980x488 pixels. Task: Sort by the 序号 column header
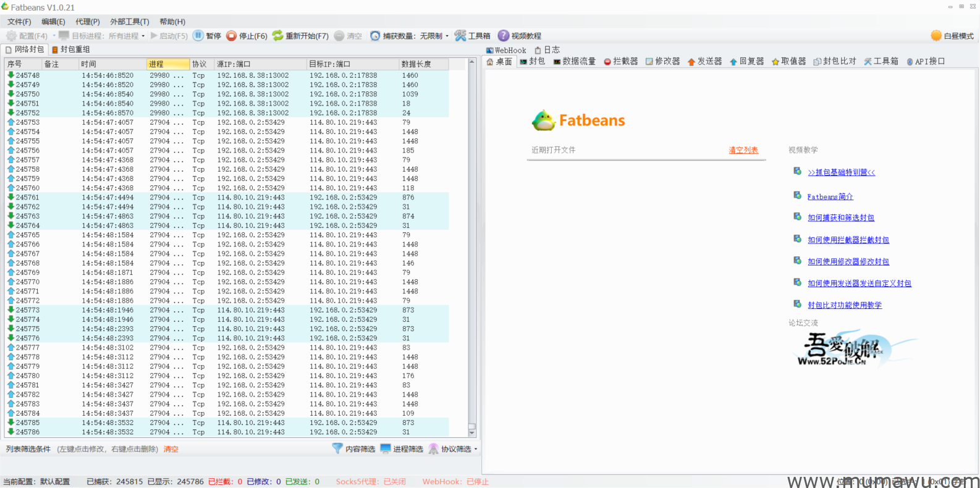pos(23,64)
